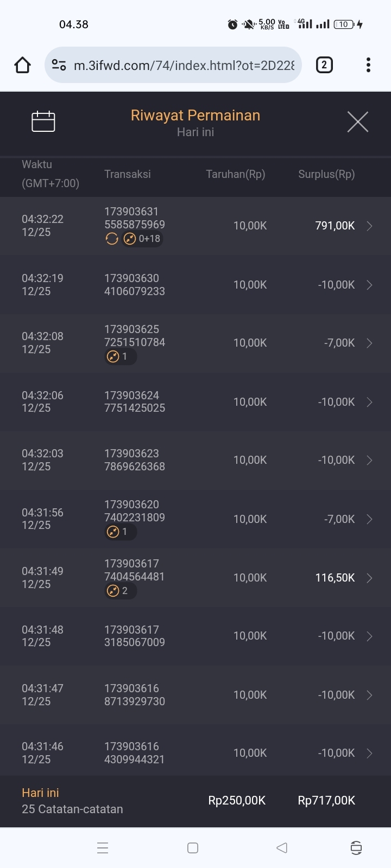Open the Android recent-apps menu lines
391x868 pixels.
point(103,848)
